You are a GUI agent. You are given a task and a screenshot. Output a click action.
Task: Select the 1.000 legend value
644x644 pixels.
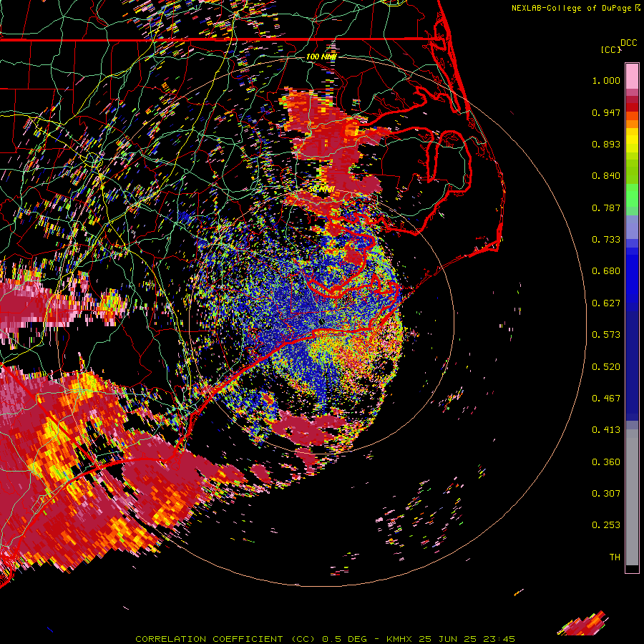tap(606, 80)
